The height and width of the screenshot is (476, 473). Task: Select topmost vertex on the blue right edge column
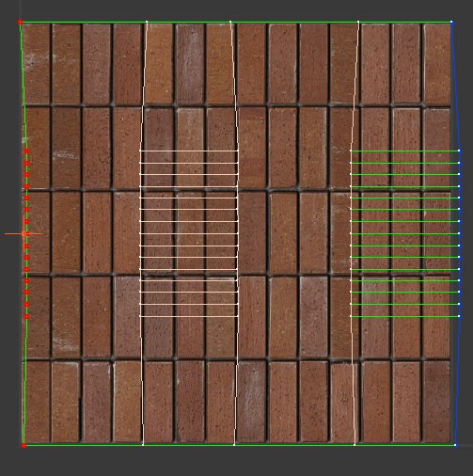coord(459,151)
